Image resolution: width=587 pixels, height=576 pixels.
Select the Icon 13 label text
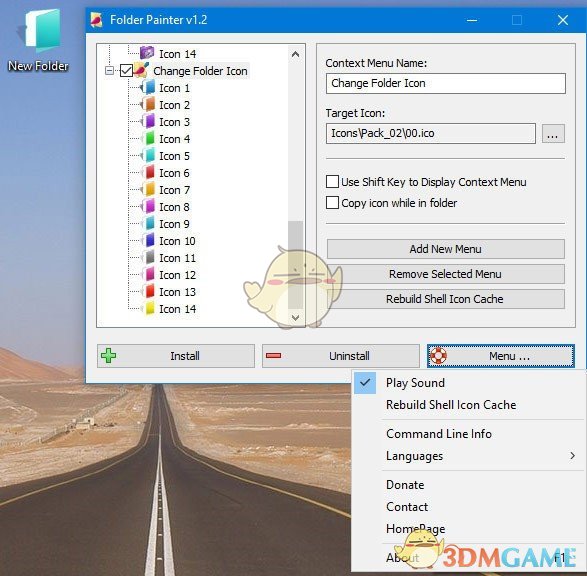pyautogui.click(x=177, y=292)
